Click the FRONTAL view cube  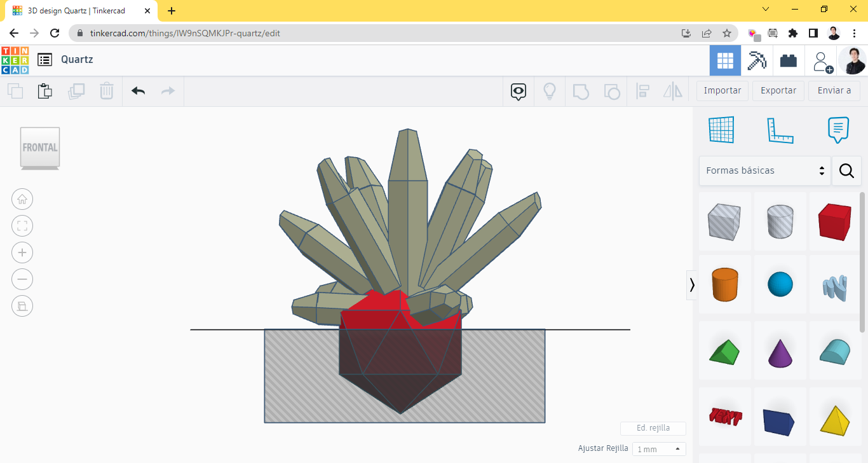pos(40,148)
